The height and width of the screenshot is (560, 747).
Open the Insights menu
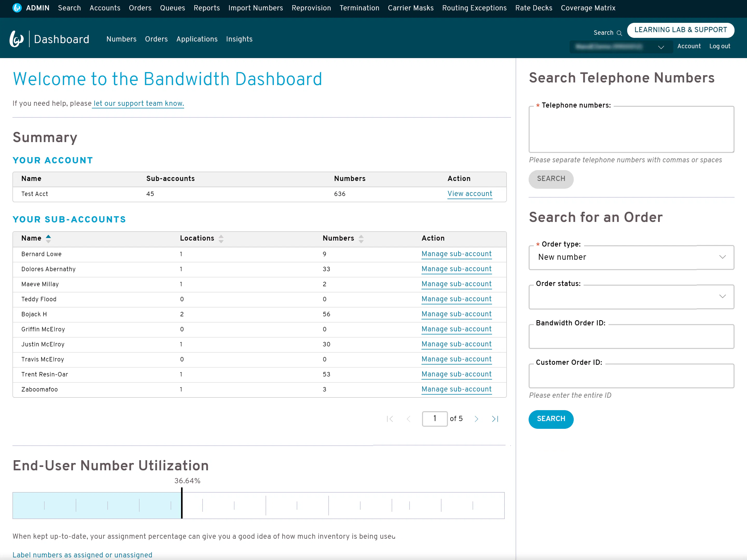[x=239, y=39]
